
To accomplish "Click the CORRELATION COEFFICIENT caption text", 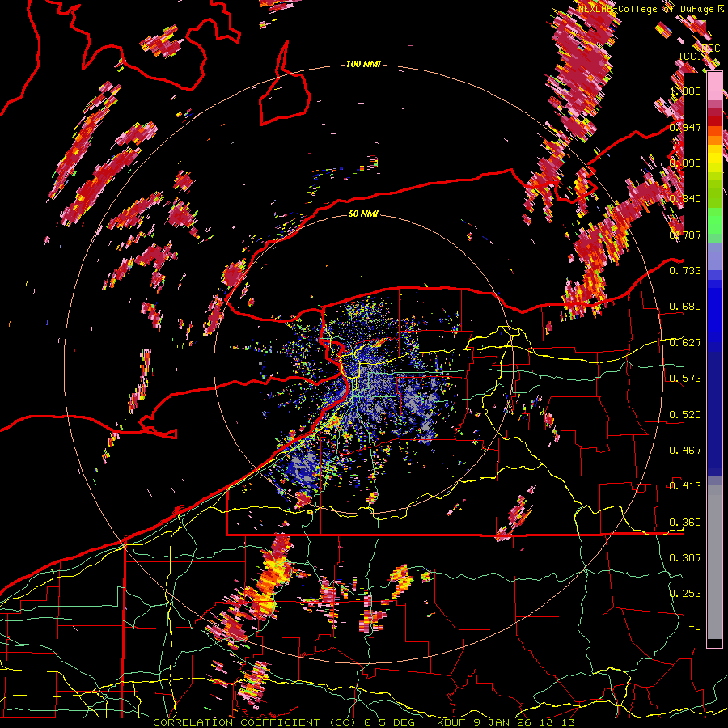I will click(236, 722).
